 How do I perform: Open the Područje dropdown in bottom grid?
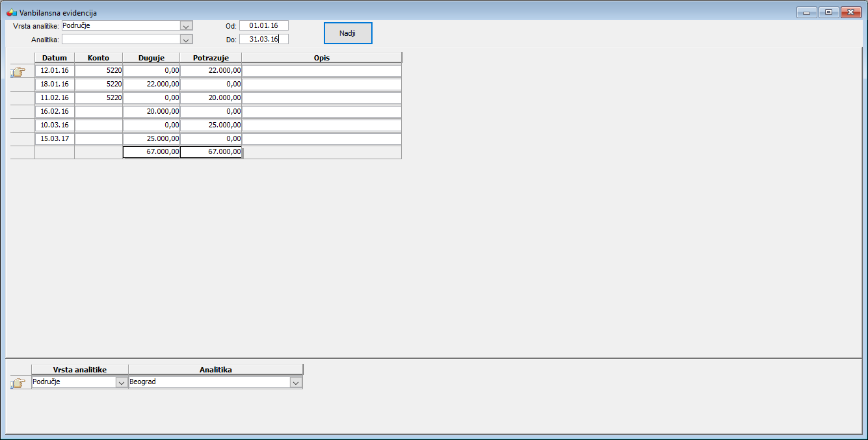[121, 383]
